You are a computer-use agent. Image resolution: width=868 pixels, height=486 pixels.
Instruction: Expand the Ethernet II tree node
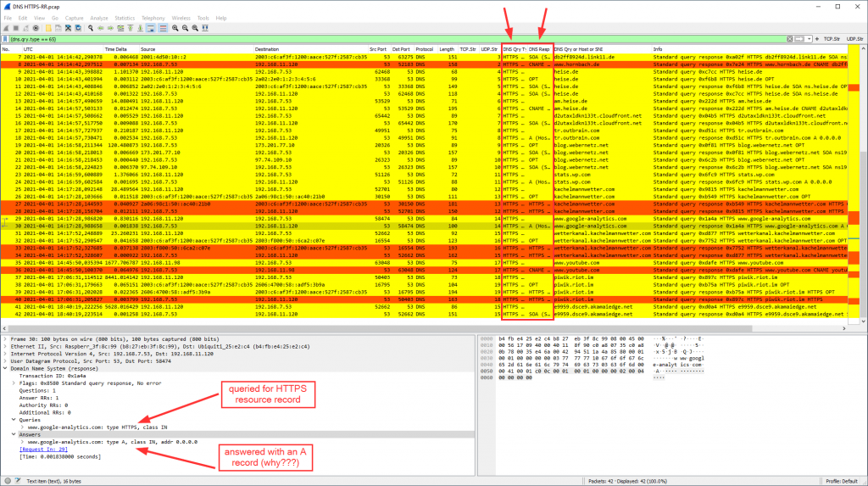click(6, 346)
